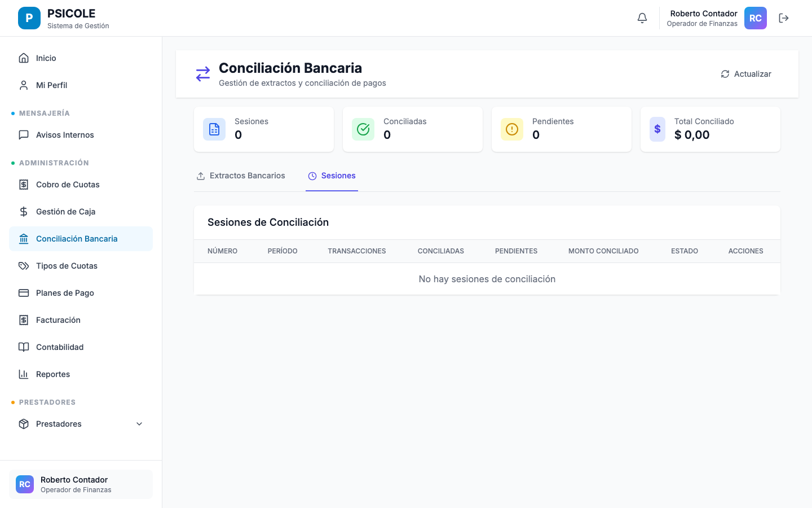The width and height of the screenshot is (812, 508).
Task: Click the MONTO CONCILIADO column header
Action: tap(603, 251)
